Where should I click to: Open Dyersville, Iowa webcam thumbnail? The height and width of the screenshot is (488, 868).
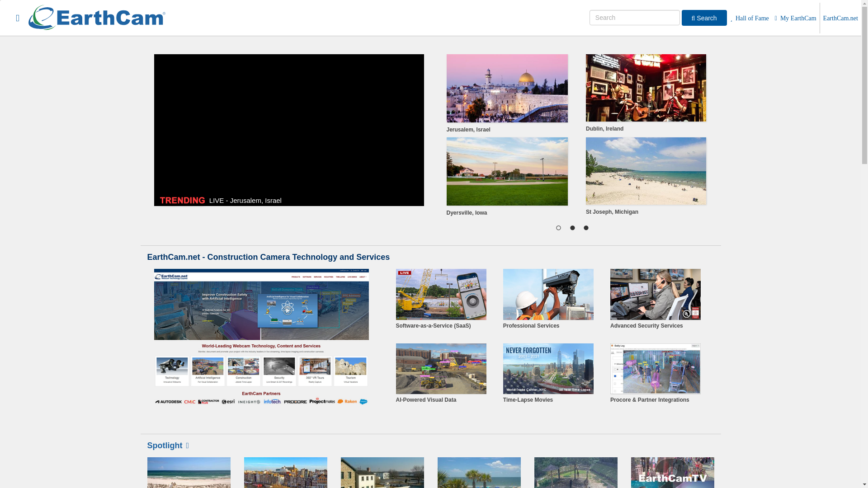[507, 172]
